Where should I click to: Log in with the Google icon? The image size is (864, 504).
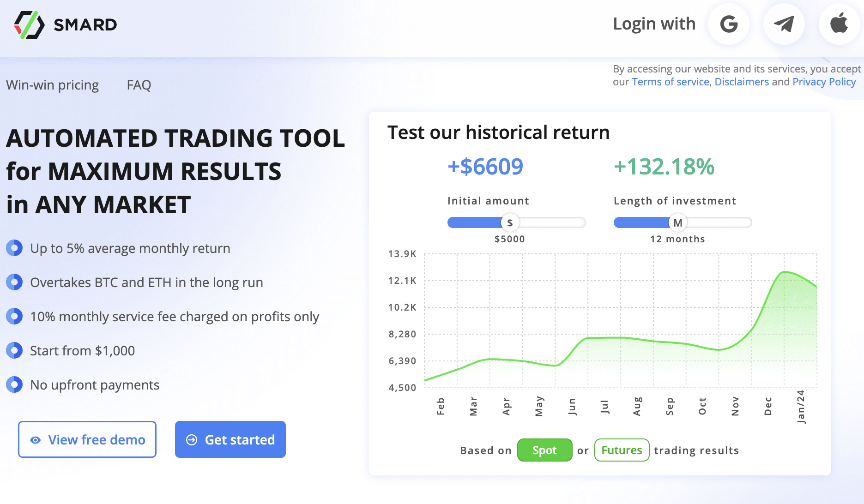coord(729,24)
